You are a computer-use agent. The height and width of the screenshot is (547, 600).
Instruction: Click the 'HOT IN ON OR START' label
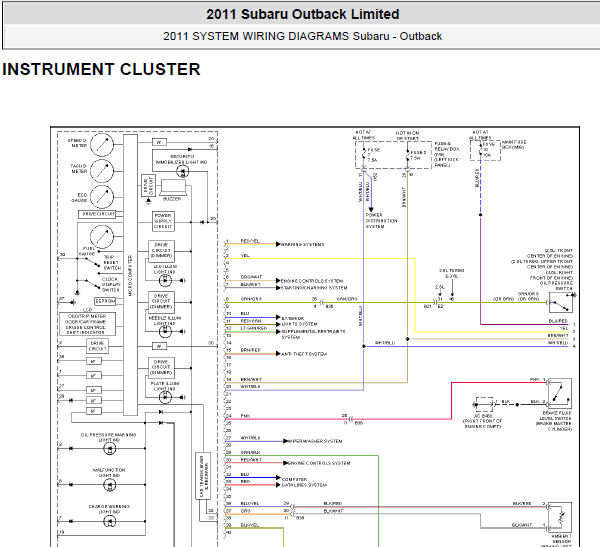point(408,136)
